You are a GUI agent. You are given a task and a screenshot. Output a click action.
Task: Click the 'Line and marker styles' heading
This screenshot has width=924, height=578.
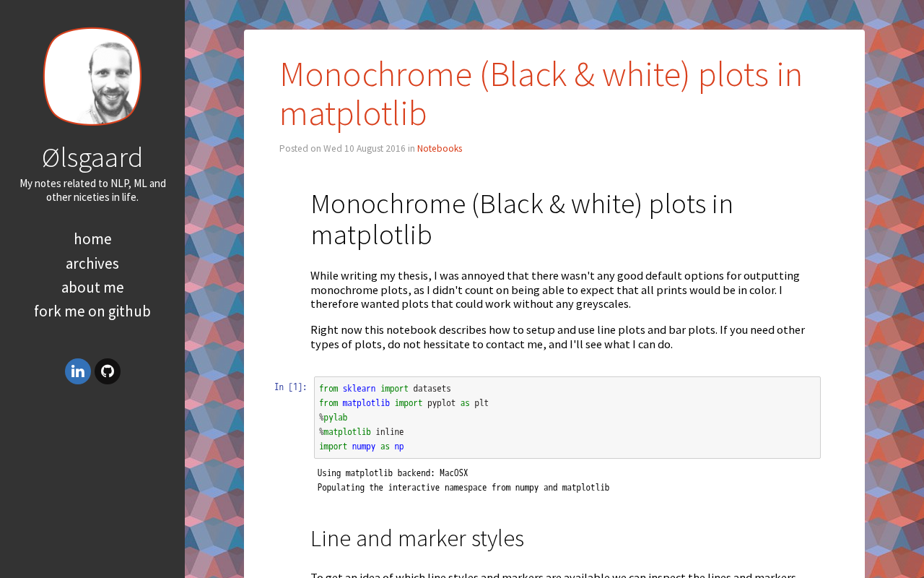pyautogui.click(x=417, y=538)
